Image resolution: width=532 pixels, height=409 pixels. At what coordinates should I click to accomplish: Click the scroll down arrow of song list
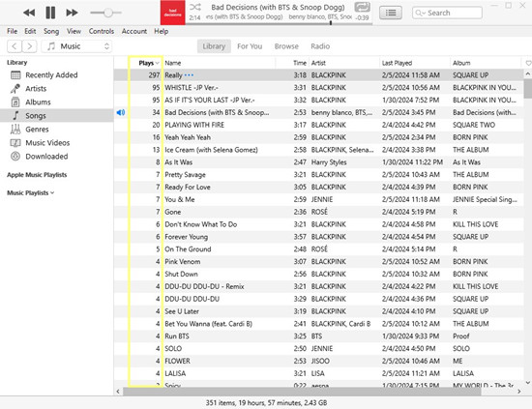click(527, 383)
